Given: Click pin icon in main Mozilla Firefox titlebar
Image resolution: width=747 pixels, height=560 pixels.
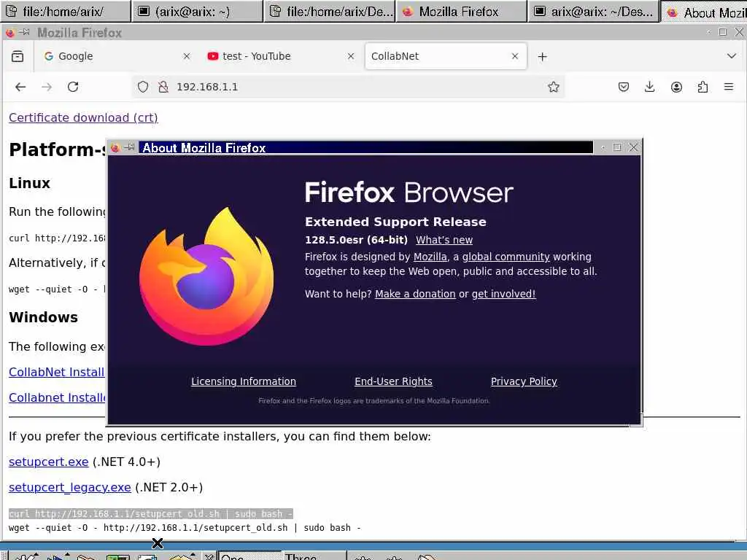Looking at the screenshot, I should pyautogui.click(x=24, y=32).
